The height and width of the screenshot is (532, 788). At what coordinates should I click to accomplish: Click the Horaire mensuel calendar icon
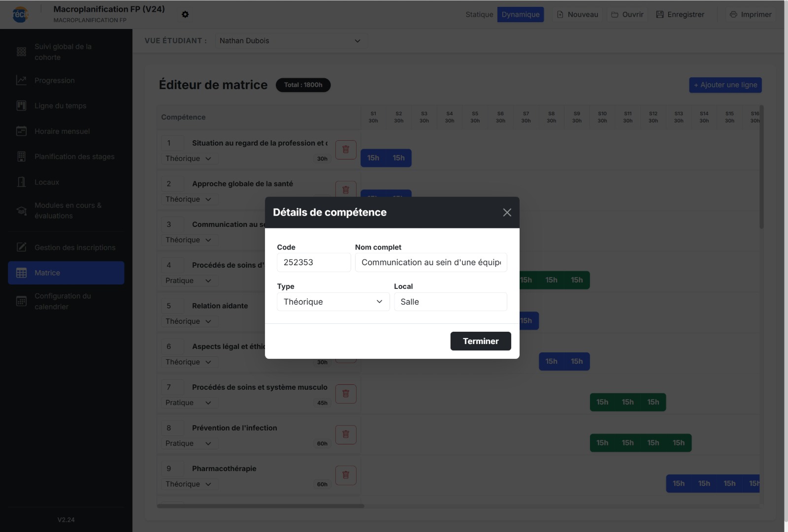click(21, 131)
